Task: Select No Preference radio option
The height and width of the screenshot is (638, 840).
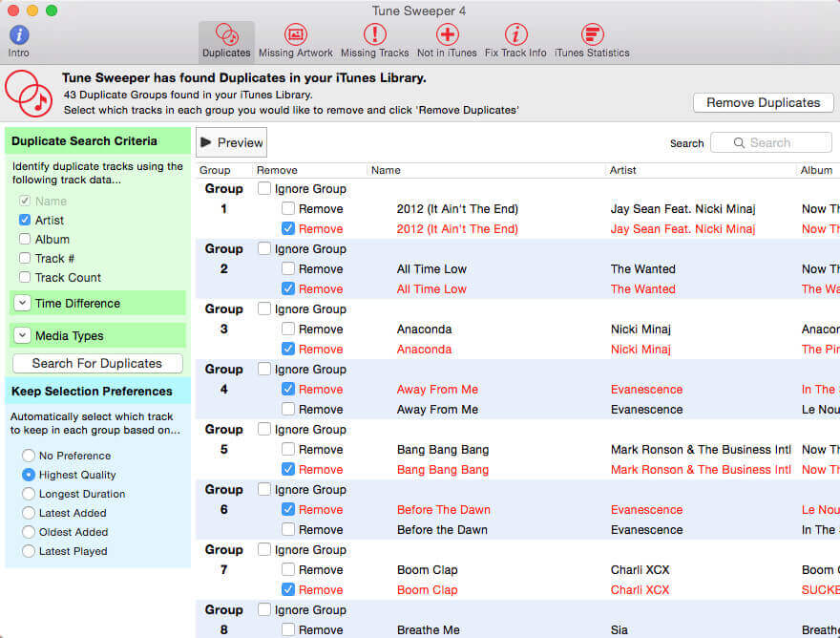Action: click(x=29, y=456)
